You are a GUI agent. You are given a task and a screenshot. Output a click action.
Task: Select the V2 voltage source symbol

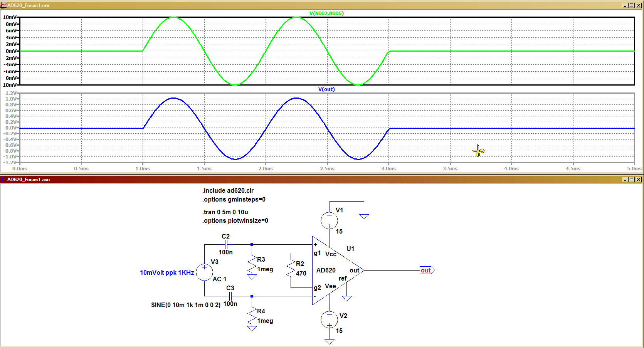point(329,320)
